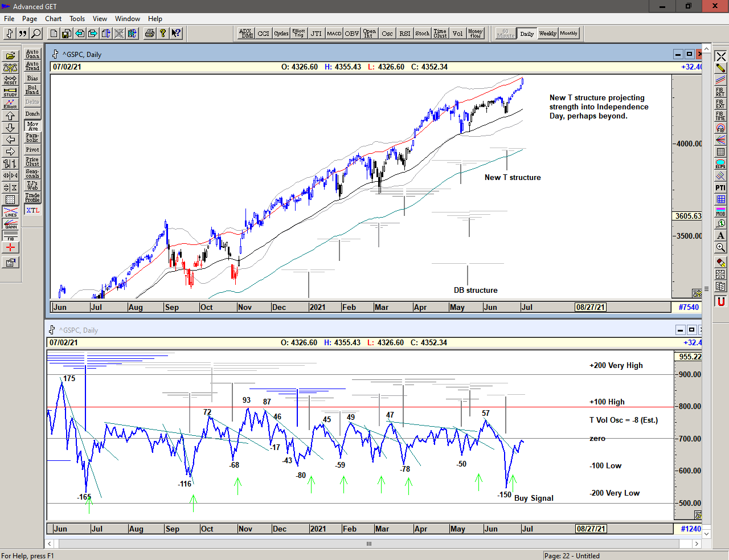729x560 pixels.
Task: Click the RSI indicator button
Action: (x=404, y=34)
